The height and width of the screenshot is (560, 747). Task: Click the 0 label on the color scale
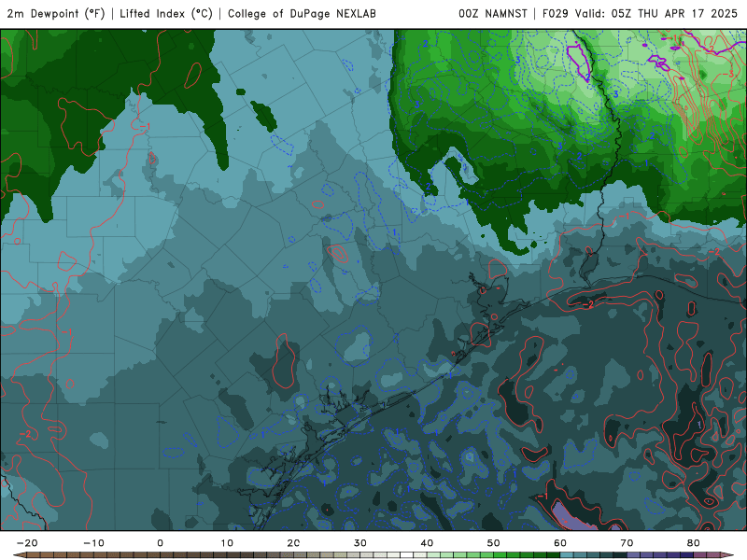tap(160, 543)
